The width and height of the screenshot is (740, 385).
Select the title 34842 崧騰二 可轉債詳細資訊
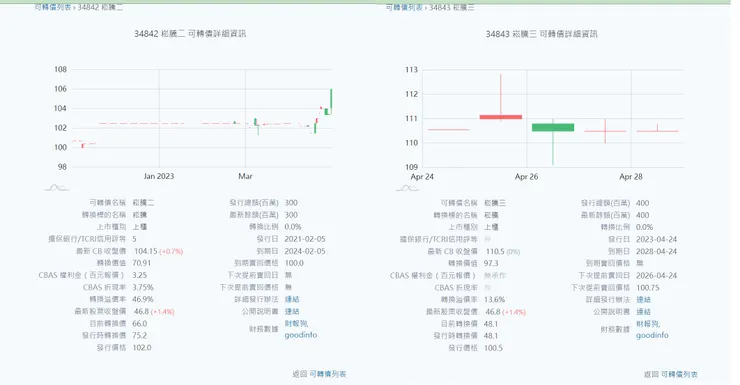pos(190,34)
